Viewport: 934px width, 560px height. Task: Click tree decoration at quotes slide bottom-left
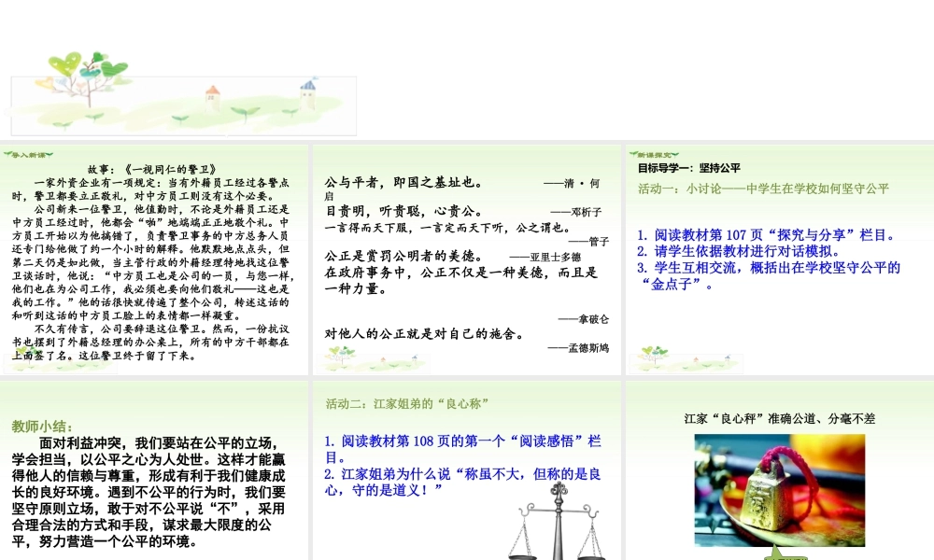[x=345, y=357]
